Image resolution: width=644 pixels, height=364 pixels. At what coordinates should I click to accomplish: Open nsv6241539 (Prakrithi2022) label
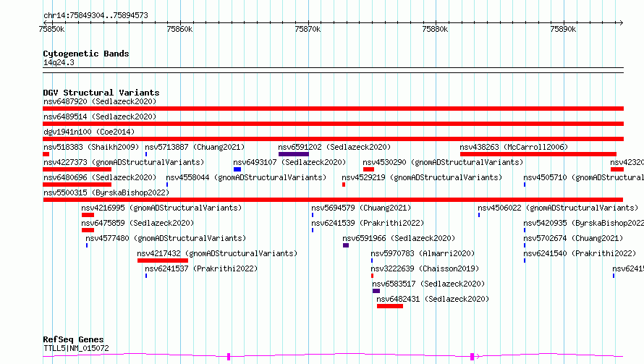tap(368, 223)
